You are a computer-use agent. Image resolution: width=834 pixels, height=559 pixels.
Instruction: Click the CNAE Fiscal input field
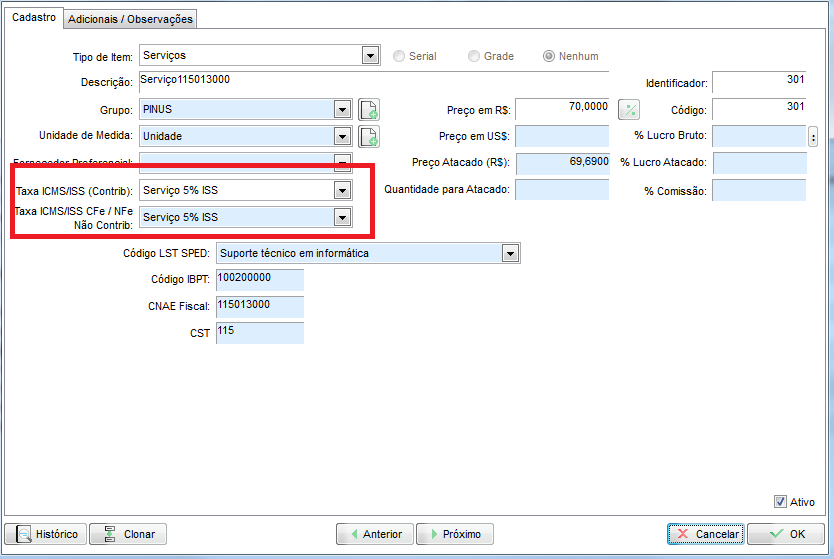tap(259, 306)
